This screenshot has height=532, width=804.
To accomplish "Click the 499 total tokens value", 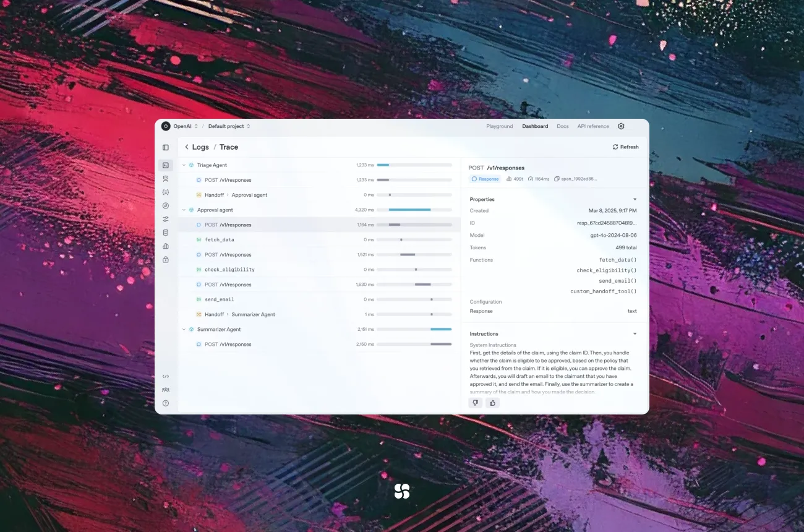I will tap(626, 248).
